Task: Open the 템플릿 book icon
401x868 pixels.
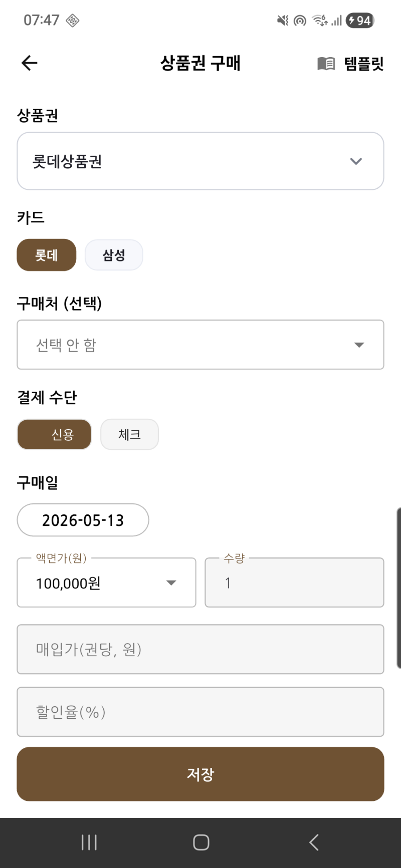Action: pos(326,64)
